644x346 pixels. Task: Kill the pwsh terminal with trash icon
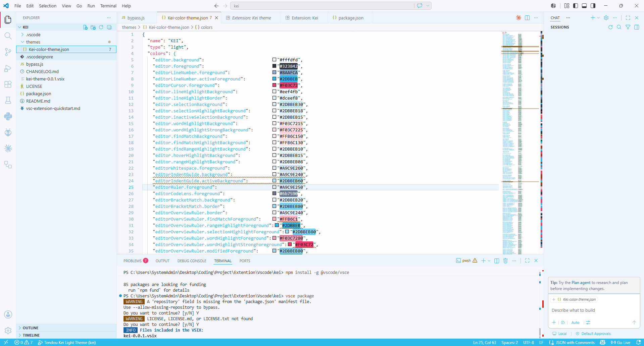tap(505, 261)
